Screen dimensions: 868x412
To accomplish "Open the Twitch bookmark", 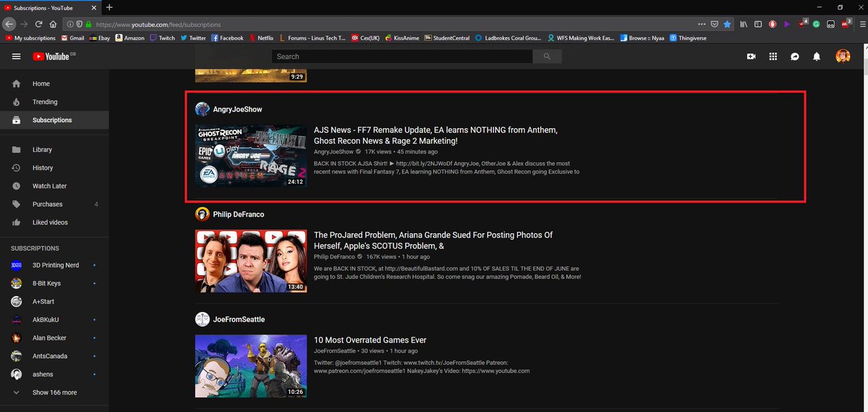I will click(x=162, y=38).
